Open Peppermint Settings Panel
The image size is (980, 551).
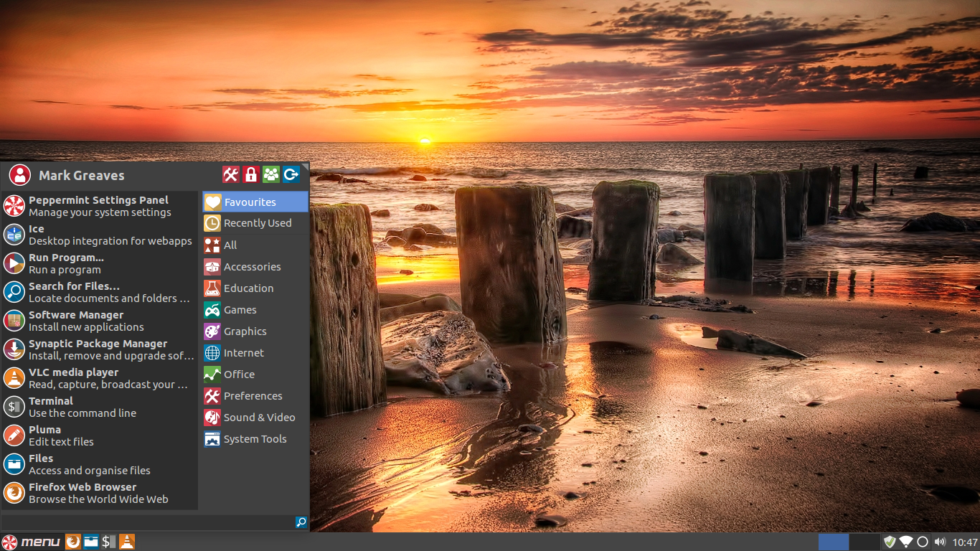tap(100, 206)
